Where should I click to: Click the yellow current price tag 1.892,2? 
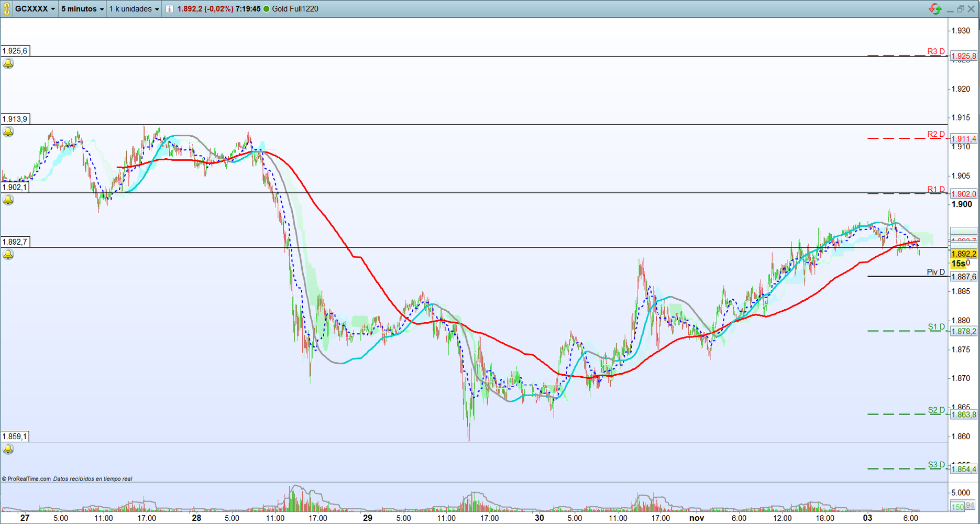click(964, 254)
